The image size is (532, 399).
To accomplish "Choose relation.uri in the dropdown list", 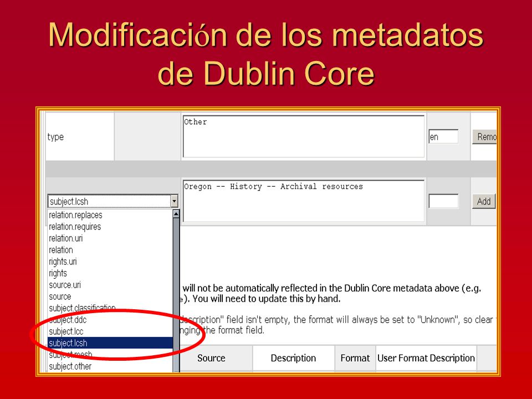I will pos(110,238).
